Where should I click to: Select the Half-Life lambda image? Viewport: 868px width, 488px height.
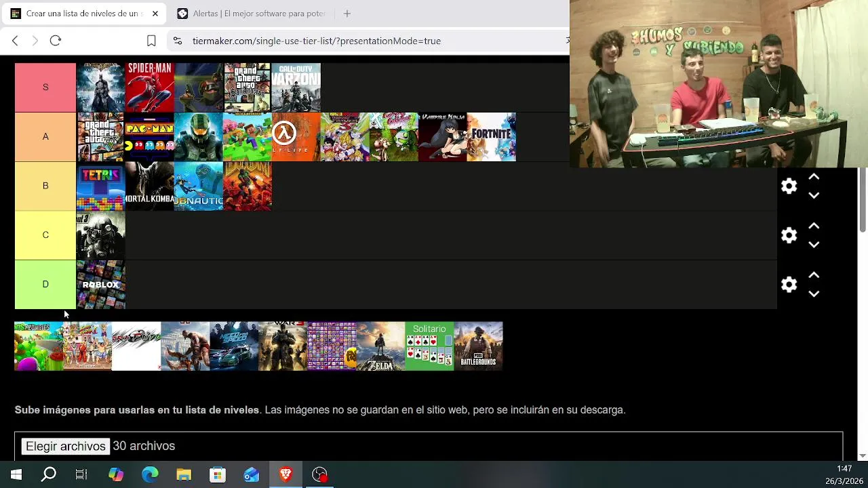[x=296, y=137]
